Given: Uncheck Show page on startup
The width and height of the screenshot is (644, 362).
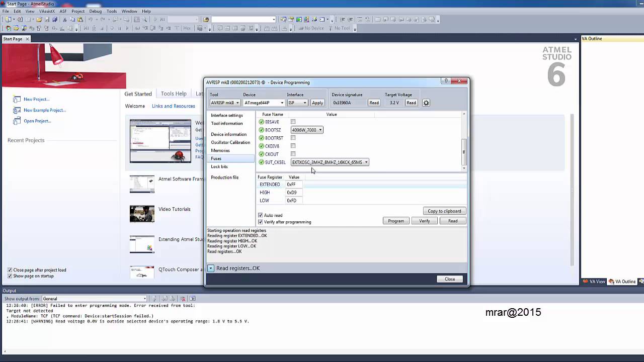Looking at the screenshot, I should 10,276.
